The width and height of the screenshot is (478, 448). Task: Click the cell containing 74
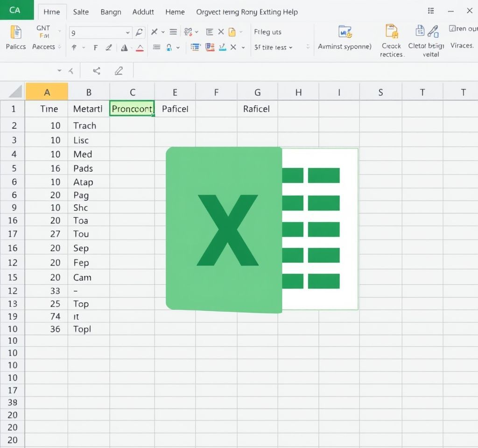(x=47, y=316)
